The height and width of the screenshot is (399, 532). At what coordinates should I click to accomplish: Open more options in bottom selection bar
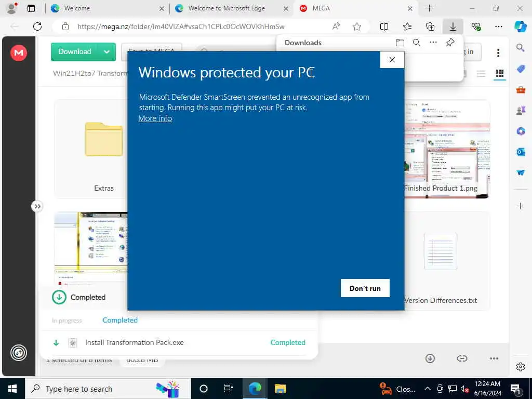494,358
